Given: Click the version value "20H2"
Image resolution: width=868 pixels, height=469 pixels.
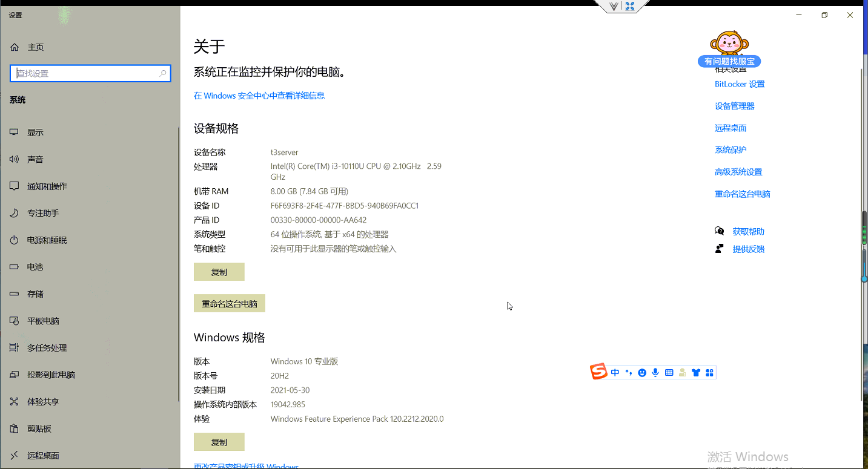Looking at the screenshot, I should tap(279, 376).
